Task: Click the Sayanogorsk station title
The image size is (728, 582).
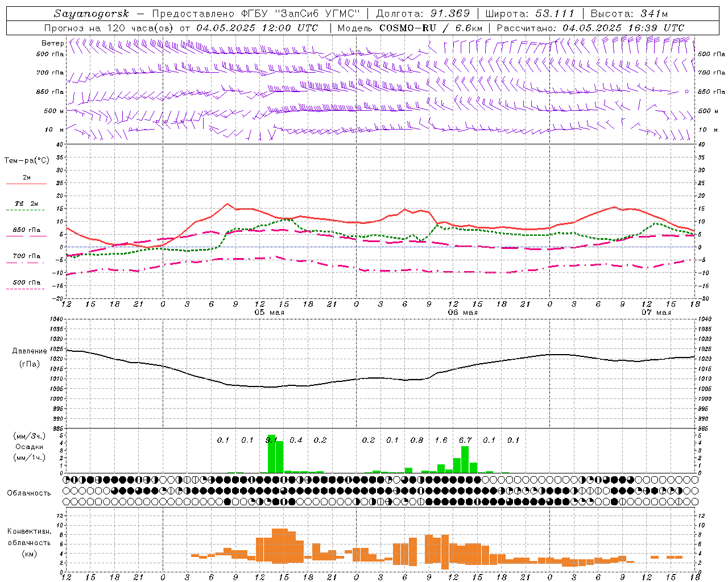Action: click(x=92, y=14)
